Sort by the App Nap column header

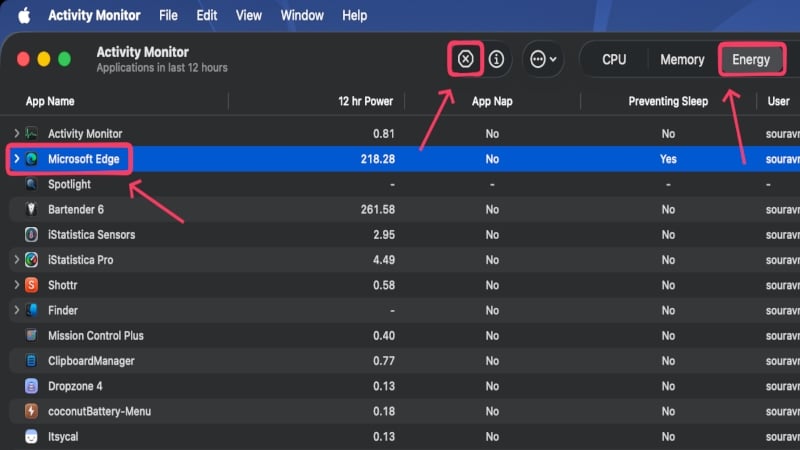492,101
